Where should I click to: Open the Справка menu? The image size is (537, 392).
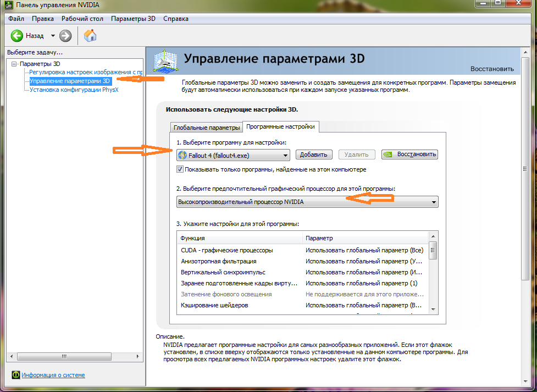(176, 19)
